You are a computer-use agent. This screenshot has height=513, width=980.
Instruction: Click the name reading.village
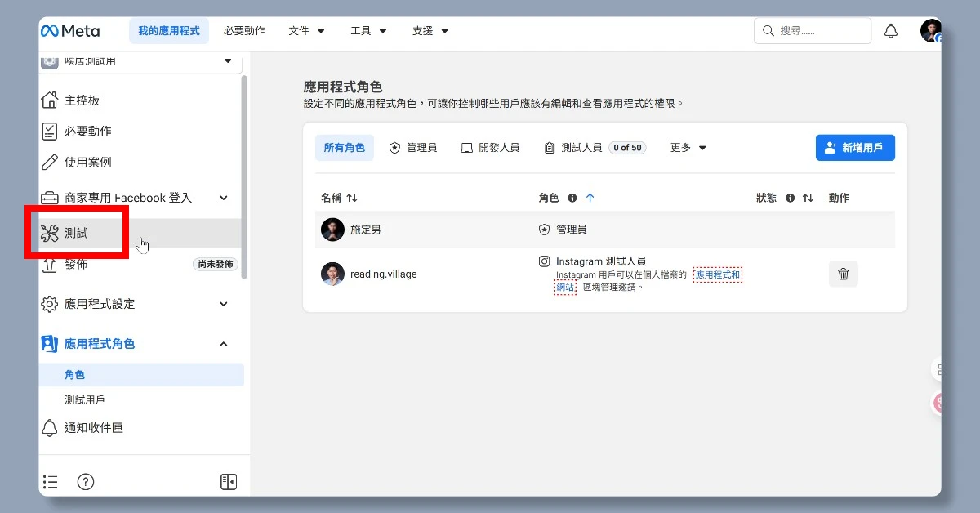point(384,274)
